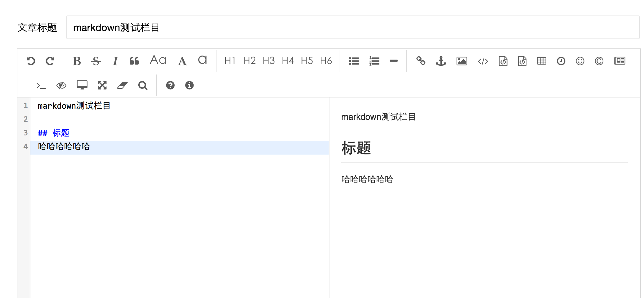
Task: Toggle the live preview pane
Action: [x=61, y=85]
